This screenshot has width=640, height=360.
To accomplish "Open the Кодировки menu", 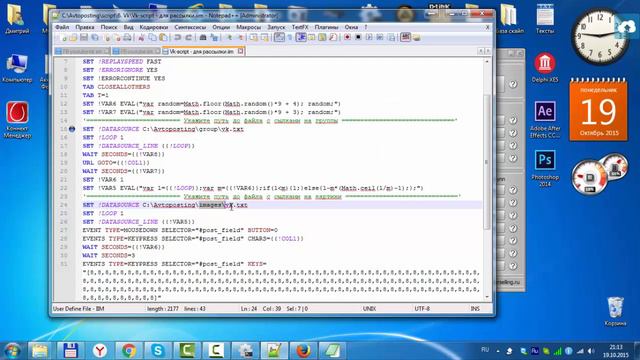I will click(154, 27).
